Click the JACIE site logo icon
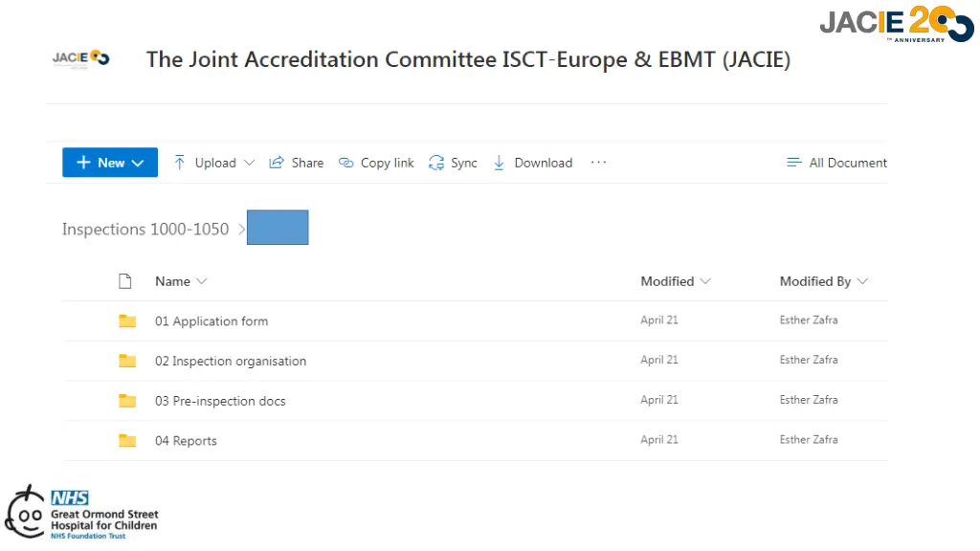Image resolution: width=980 pixels, height=551 pixels. [x=81, y=58]
